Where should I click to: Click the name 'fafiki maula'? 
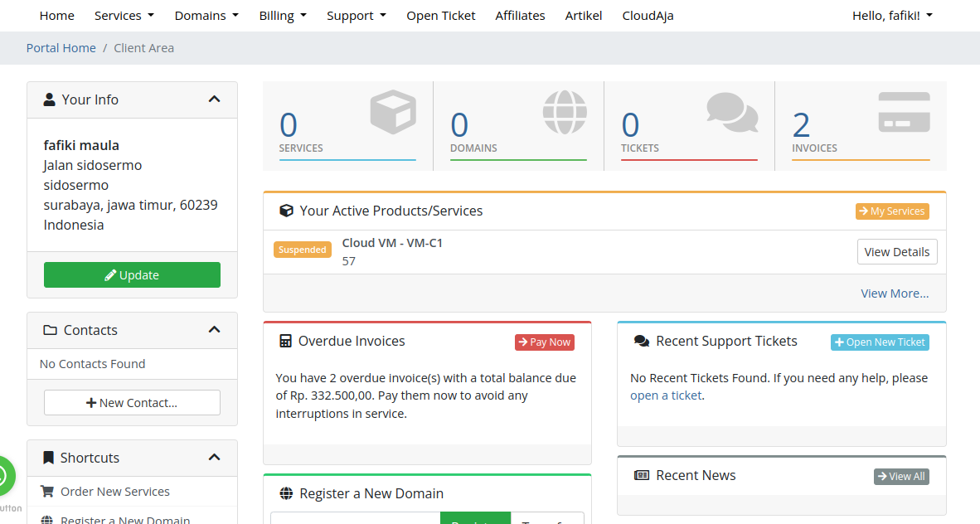(x=81, y=145)
